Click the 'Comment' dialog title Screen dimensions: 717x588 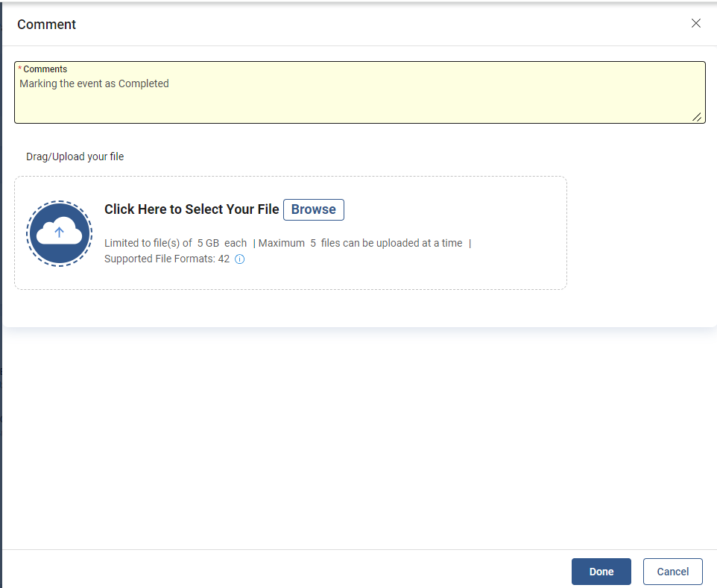click(46, 25)
